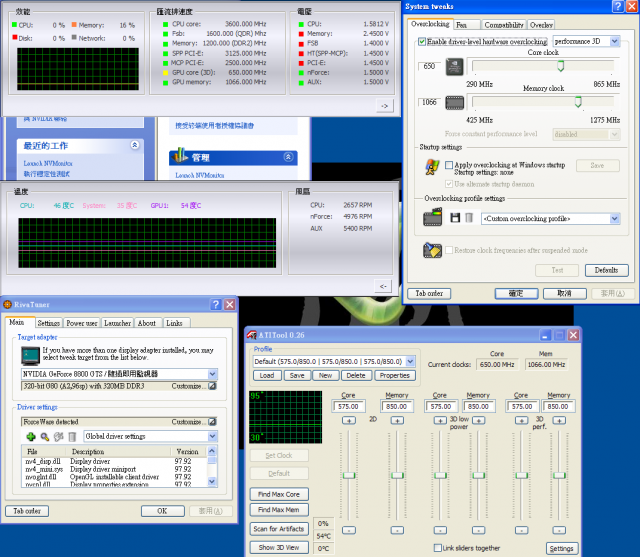This screenshot has width=640, height=557.
Task: Open Force constant performance level dropdown
Action: (614, 134)
